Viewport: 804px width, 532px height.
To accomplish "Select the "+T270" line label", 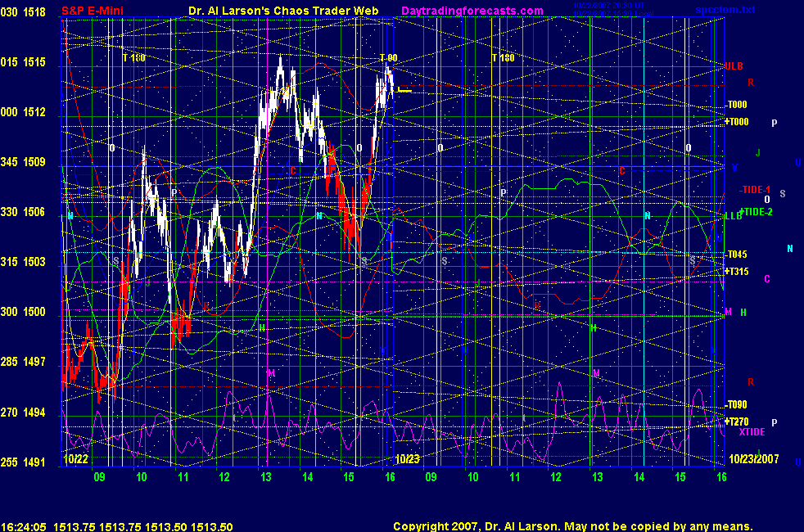I will click(x=737, y=422).
